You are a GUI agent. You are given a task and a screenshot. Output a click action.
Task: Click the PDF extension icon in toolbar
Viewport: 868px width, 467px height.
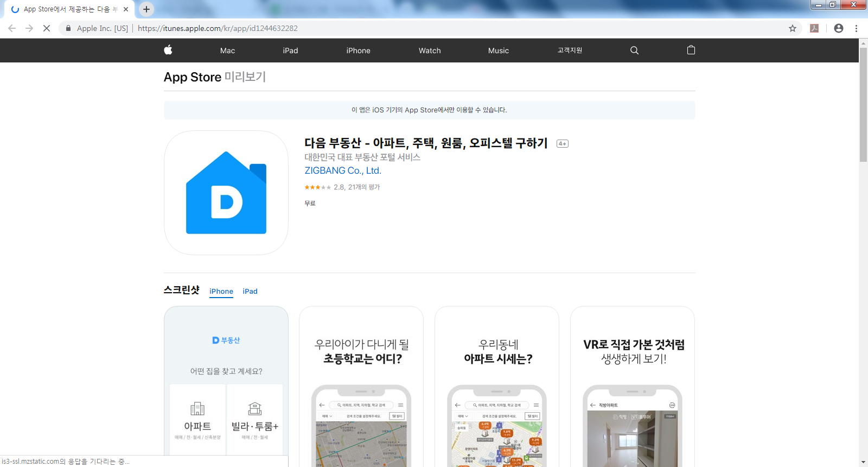(814, 28)
